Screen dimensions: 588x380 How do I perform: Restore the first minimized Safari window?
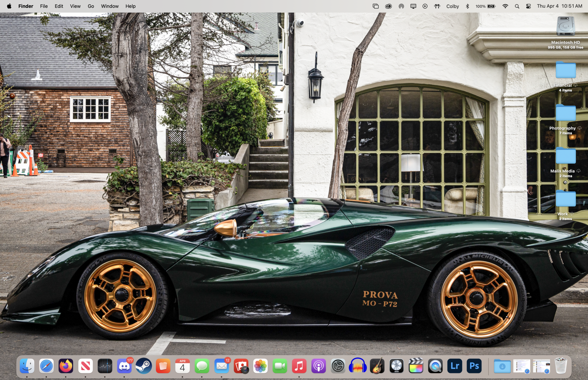coord(522,366)
